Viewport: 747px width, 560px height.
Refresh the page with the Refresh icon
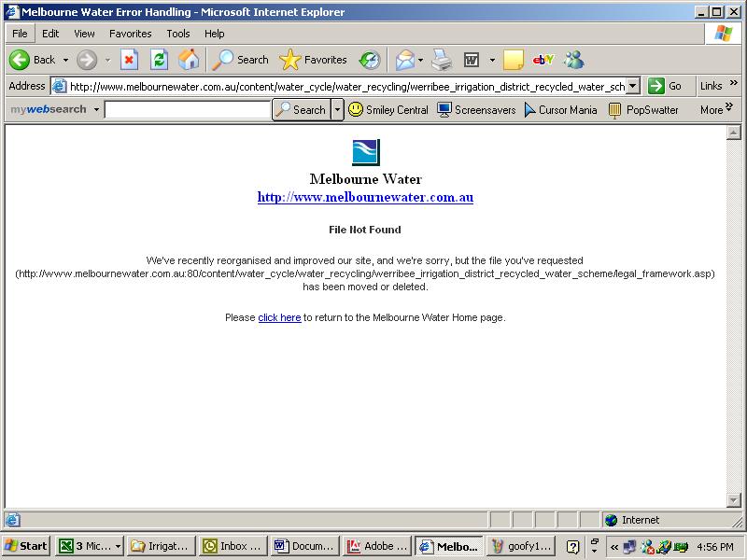[x=159, y=60]
